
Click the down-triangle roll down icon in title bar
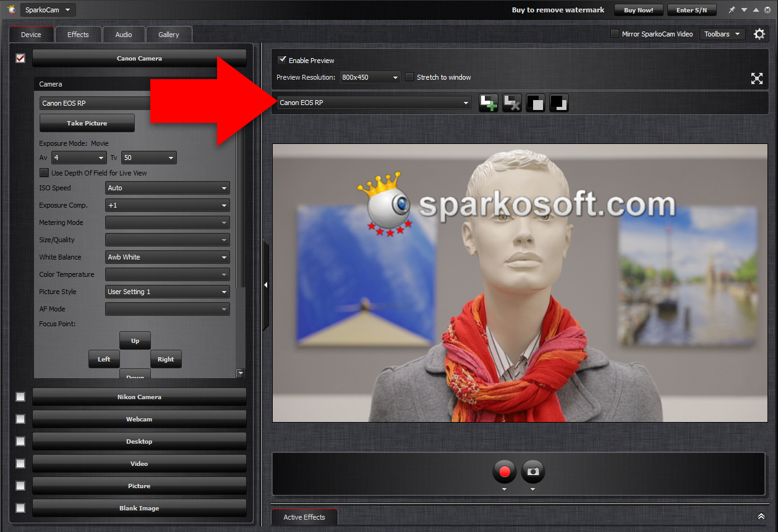[x=745, y=10]
